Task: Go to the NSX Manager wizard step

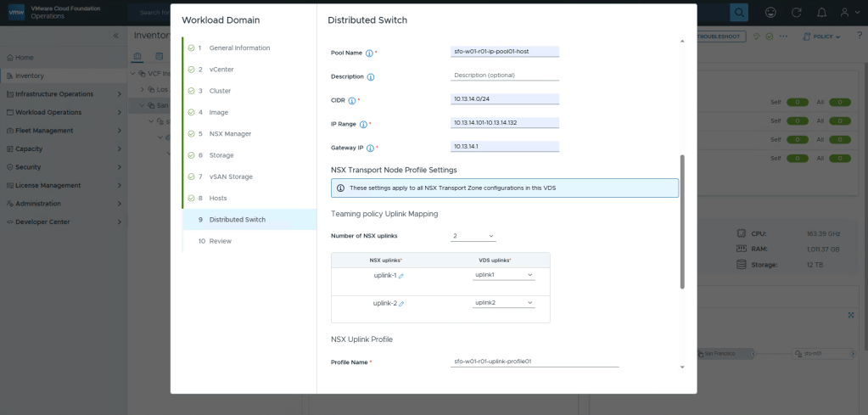Action: (230, 134)
